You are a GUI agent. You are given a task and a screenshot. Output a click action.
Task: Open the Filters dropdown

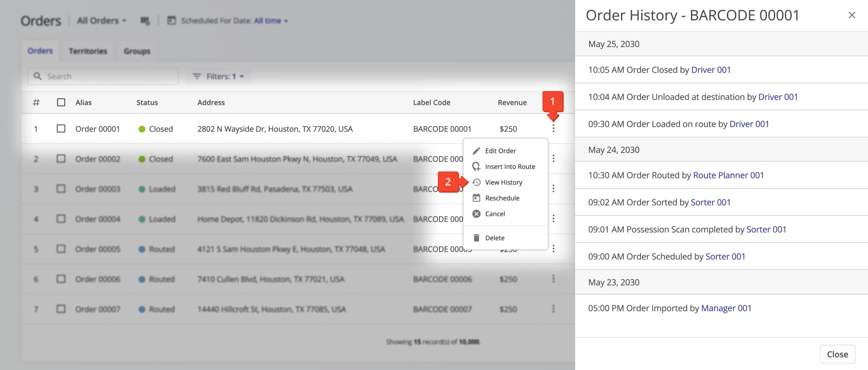coord(218,77)
